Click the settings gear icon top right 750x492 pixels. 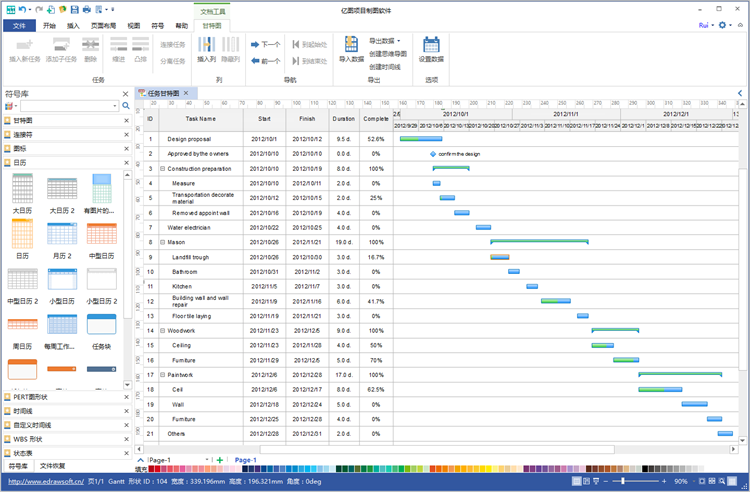[x=722, y=25]
